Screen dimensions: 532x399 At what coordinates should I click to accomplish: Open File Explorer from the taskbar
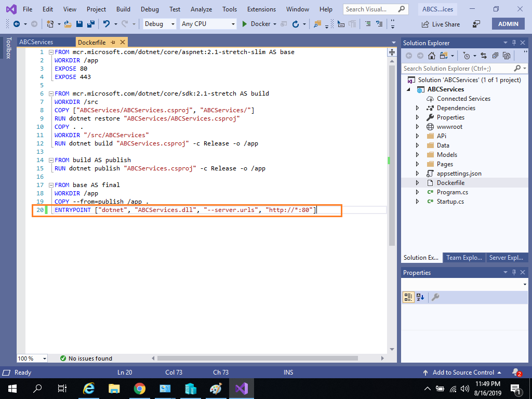click(114, 389)
